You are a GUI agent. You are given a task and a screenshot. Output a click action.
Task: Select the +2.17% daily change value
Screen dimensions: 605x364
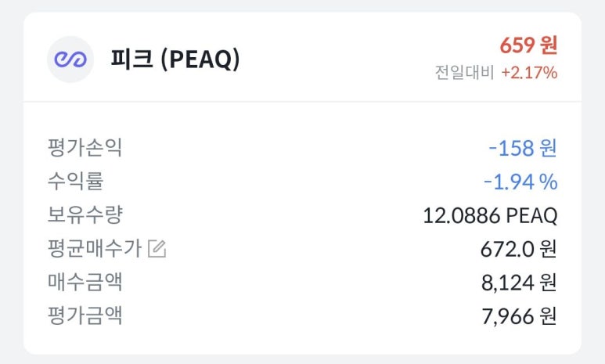click(x=529, y=73)
